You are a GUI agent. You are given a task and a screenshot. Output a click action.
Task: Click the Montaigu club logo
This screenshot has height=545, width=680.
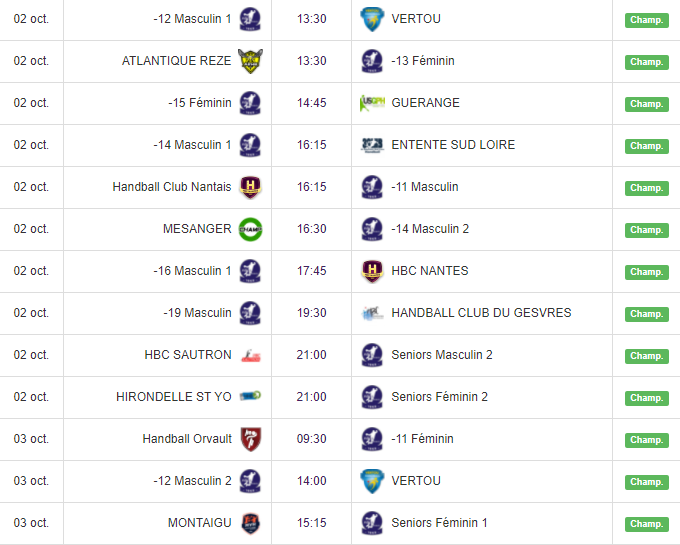pyautogui.click(x=250, y=523)
